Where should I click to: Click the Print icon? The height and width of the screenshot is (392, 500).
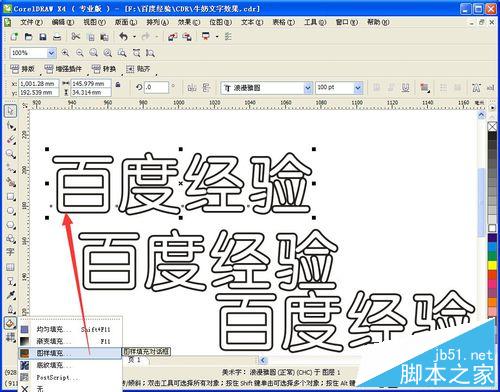(x=57, y=37)
